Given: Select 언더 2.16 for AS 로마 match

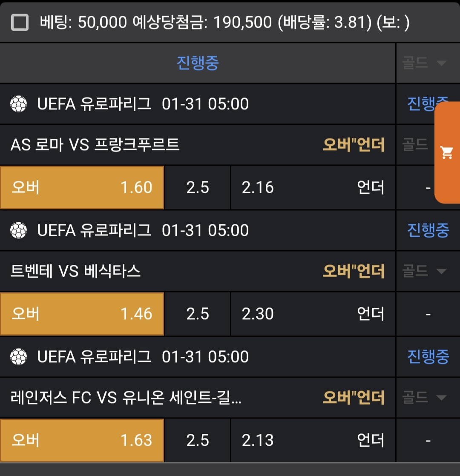Looking at the screenshot, I should click(313, 187).
